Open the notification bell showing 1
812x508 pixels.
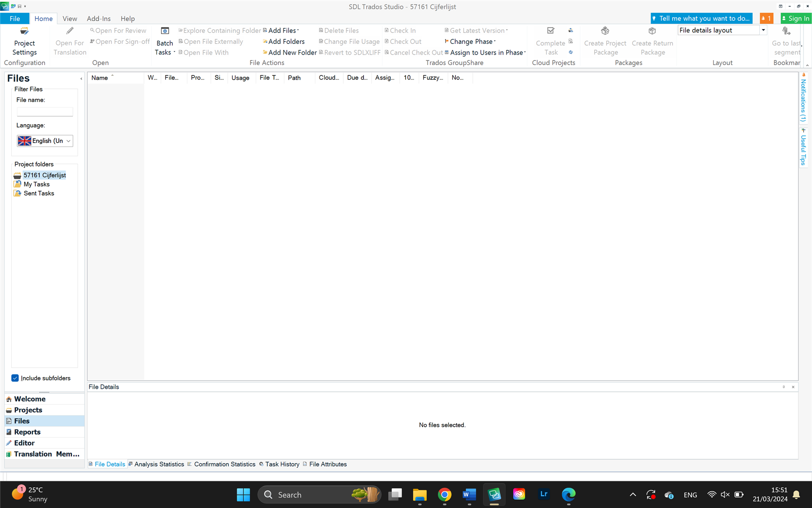click(x=766, y=19)
